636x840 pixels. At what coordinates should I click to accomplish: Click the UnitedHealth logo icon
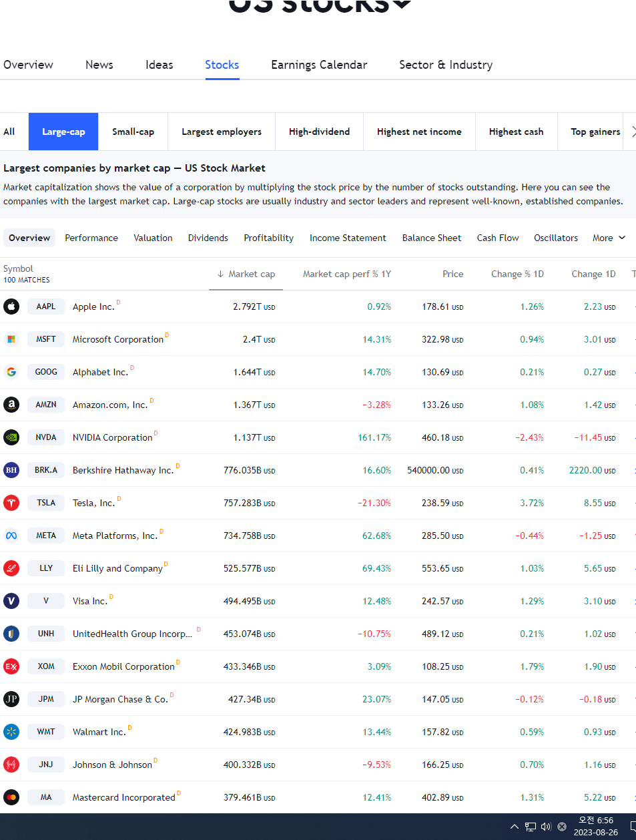(x=11, y=634)
